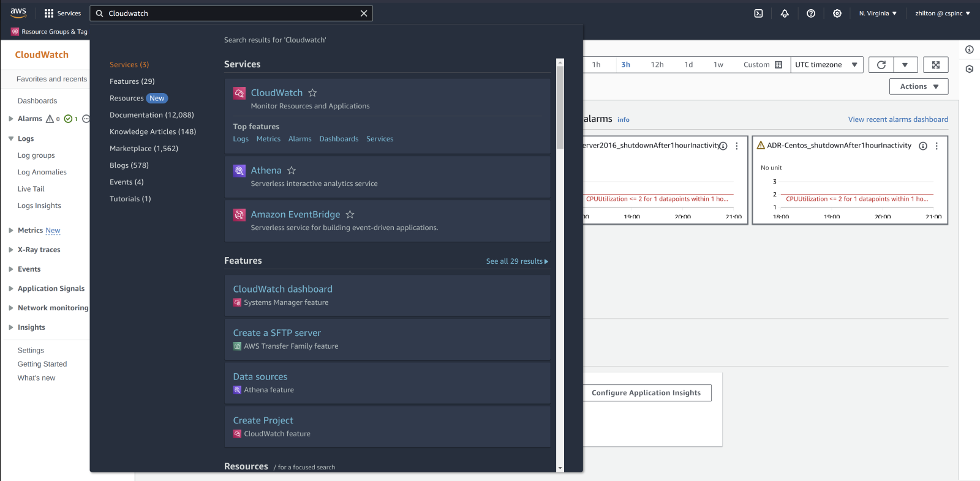Expand the Events sidebar section

click(11, 269)
